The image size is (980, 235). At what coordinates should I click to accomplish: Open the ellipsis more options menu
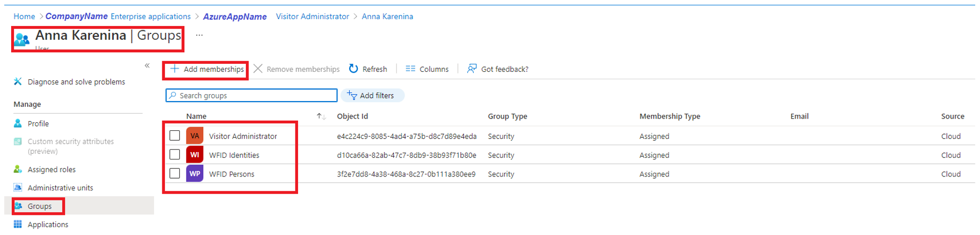click(199, 35)
